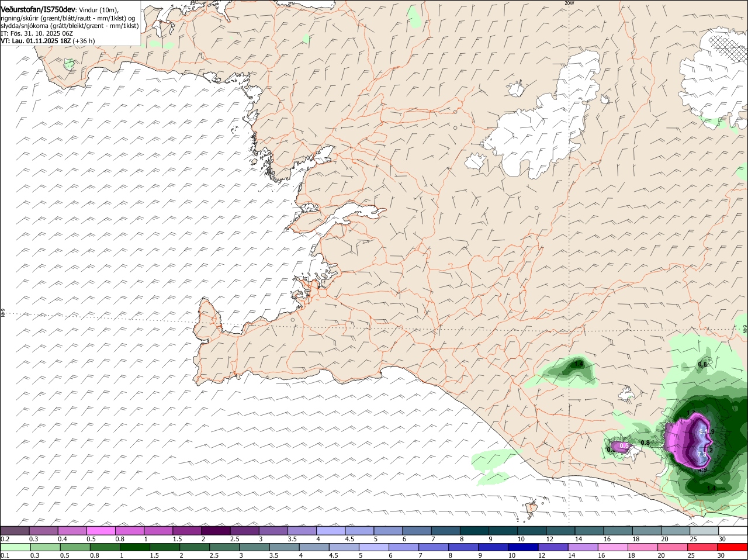
Task: Click the white '7.3' value in the purple core
Action: (702, 453)
